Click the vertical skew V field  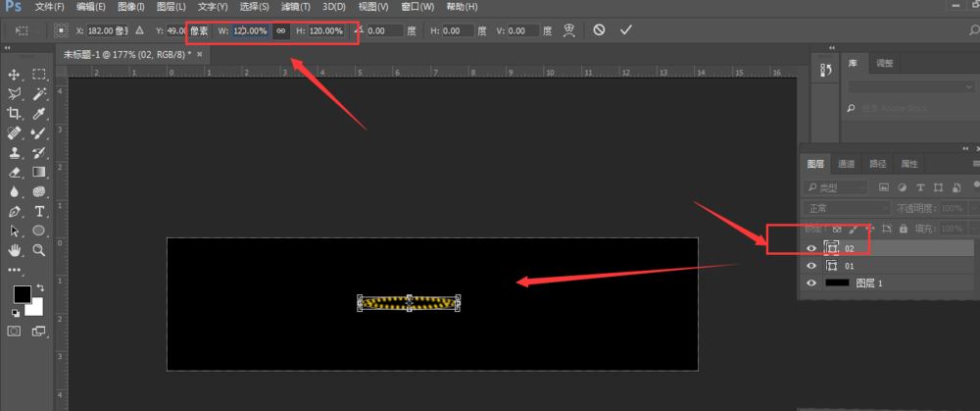(x=523, y=30)
